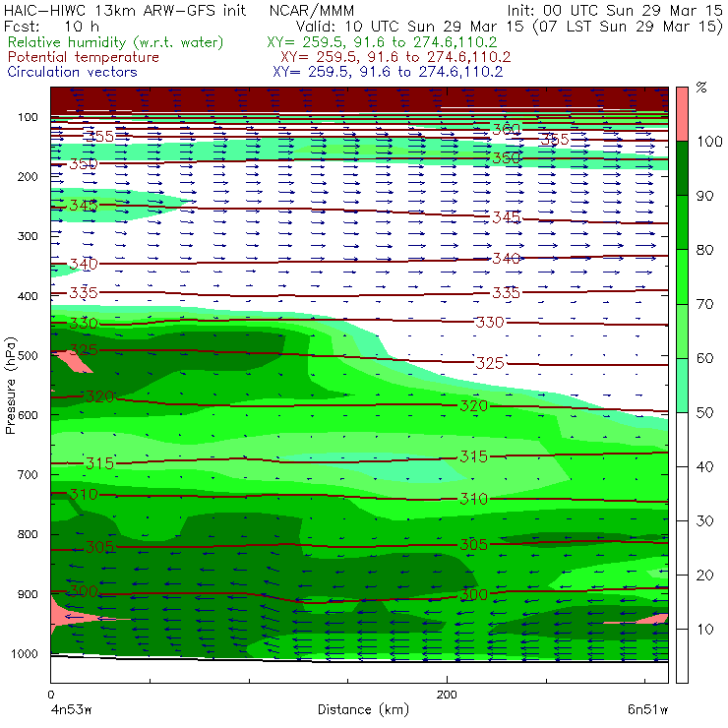Click the blue XY coordinates line
The height and width of the screenshot is (728, 728).
tap(388, 72)
